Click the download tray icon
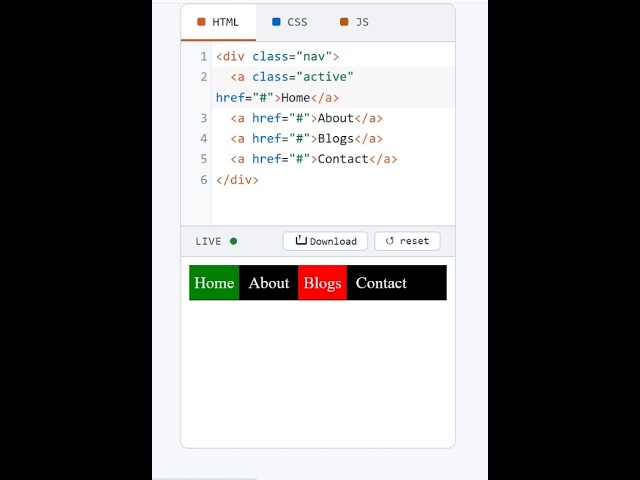The image size is (640, 480). pyautogui.click(x=301, y=240)
